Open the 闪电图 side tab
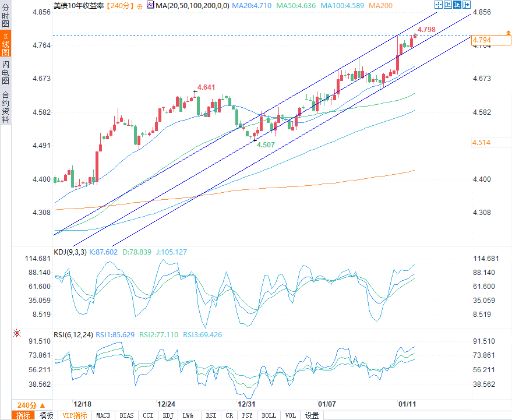Screen dimensions: 512x420 click(5, 73)
